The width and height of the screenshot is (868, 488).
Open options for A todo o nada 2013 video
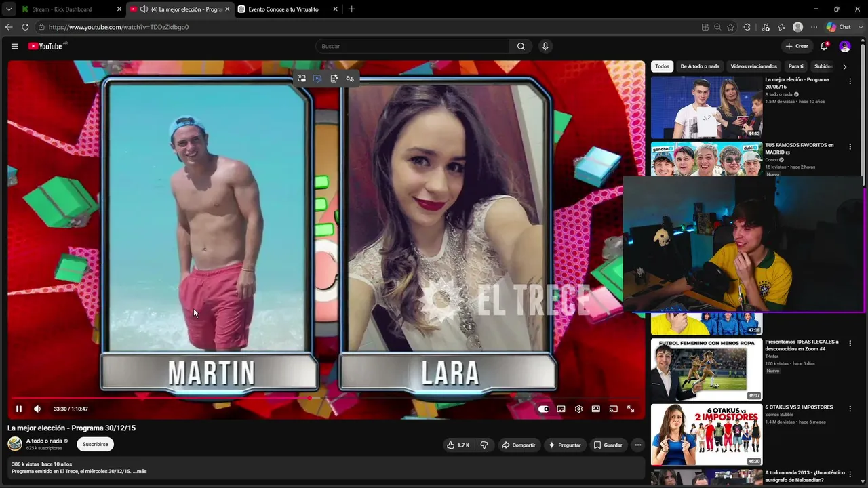(850, 474)
